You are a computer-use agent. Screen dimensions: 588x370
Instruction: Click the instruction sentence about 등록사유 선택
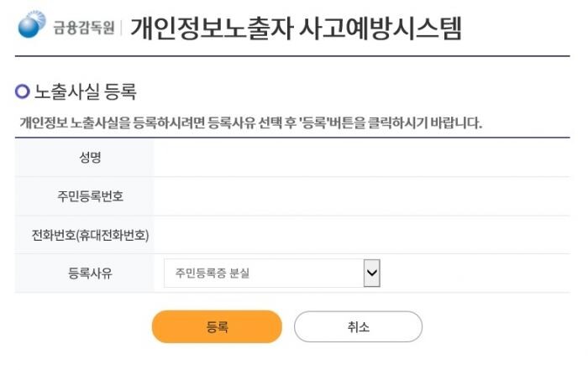[x=250, y=123]
